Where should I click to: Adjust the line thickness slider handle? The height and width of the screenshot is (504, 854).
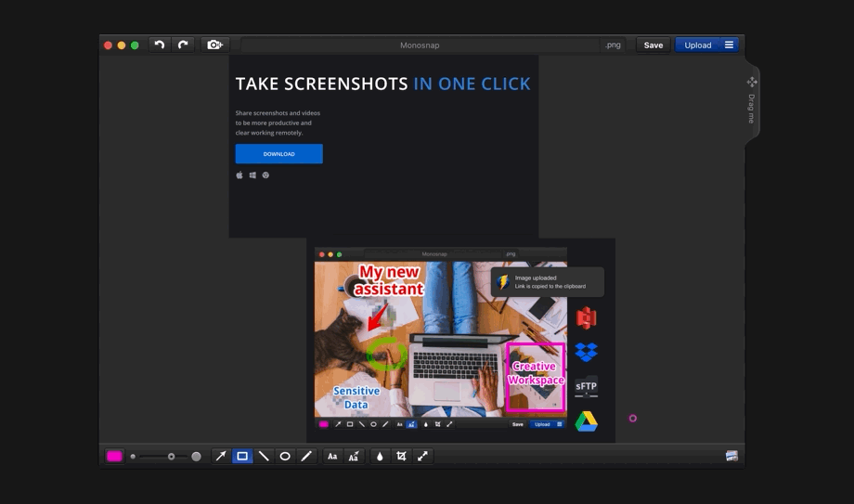click(171, 457)
